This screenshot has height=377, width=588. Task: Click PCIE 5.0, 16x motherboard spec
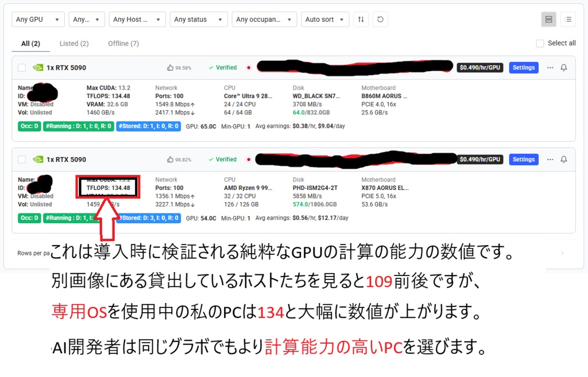[378, 196]
